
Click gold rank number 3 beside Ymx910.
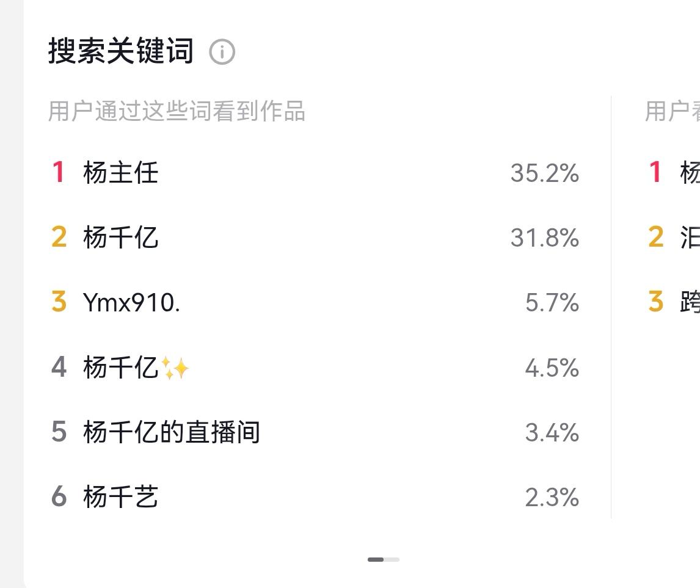click(x=59, y=302)
